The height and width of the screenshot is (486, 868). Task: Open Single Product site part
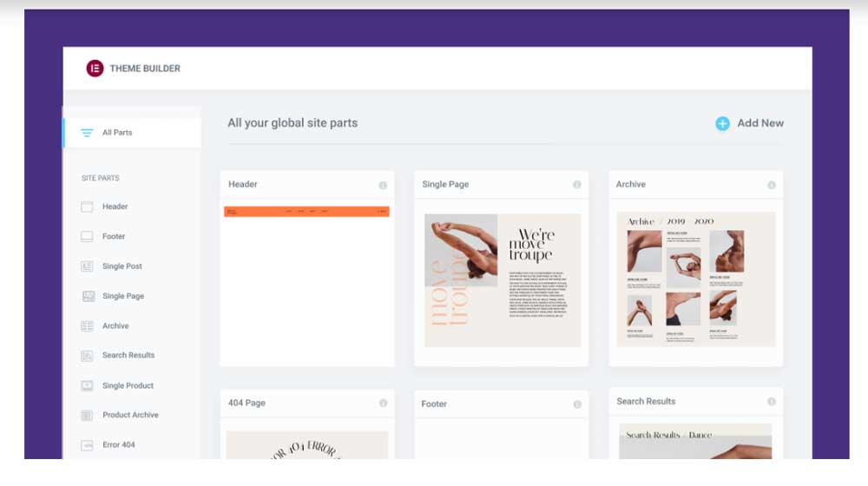point(128,385)
